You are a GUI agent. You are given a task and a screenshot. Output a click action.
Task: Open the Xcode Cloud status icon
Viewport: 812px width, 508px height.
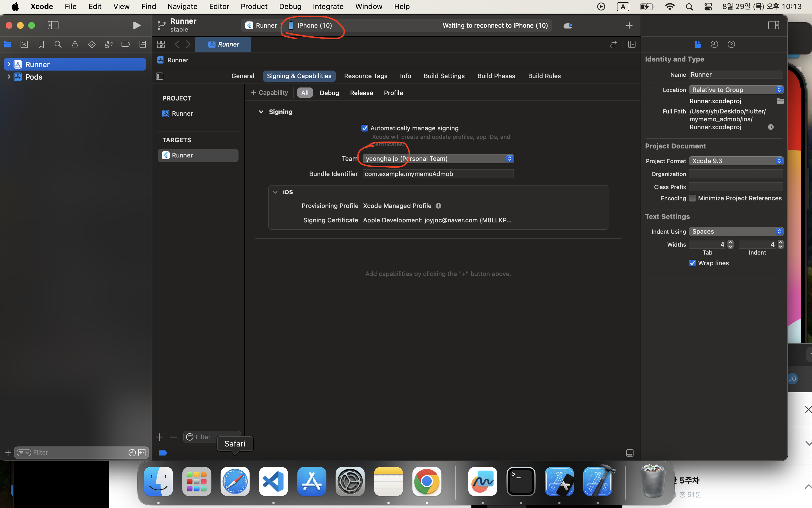(568, 25)
